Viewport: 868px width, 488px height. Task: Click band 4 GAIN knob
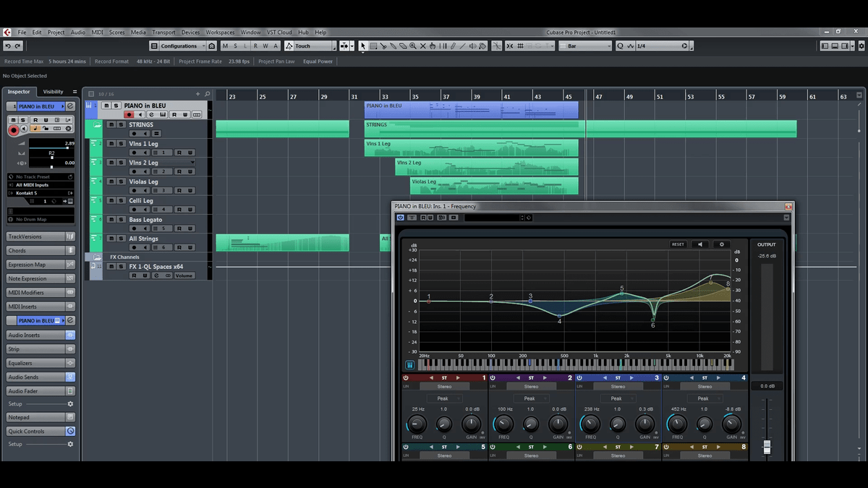731,424
